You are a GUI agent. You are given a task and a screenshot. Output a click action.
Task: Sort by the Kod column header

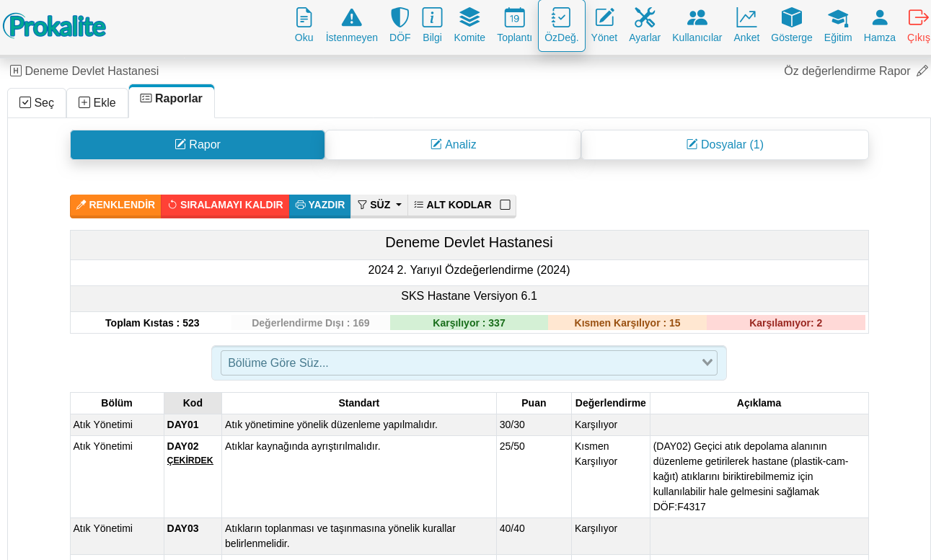coord(193,403)
